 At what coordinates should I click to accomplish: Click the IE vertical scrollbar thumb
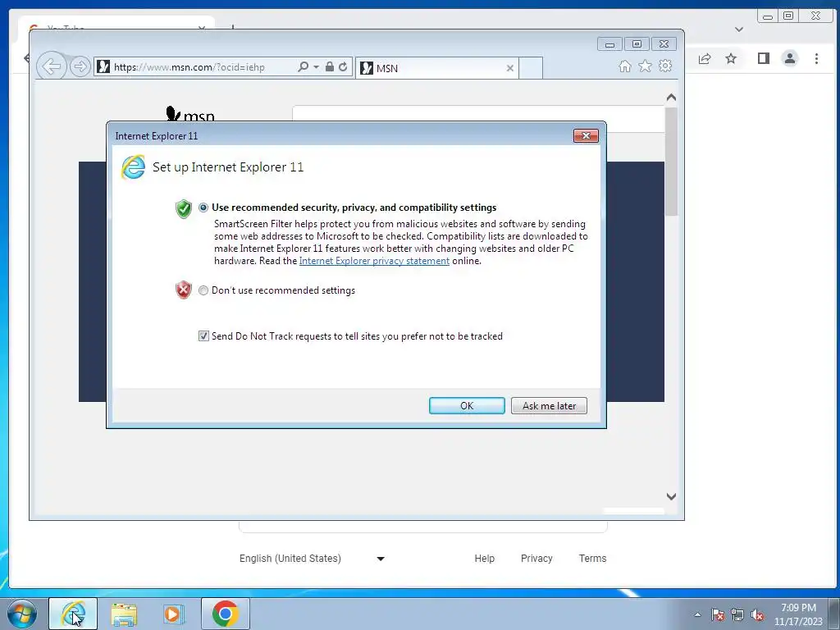click(671, 162)
